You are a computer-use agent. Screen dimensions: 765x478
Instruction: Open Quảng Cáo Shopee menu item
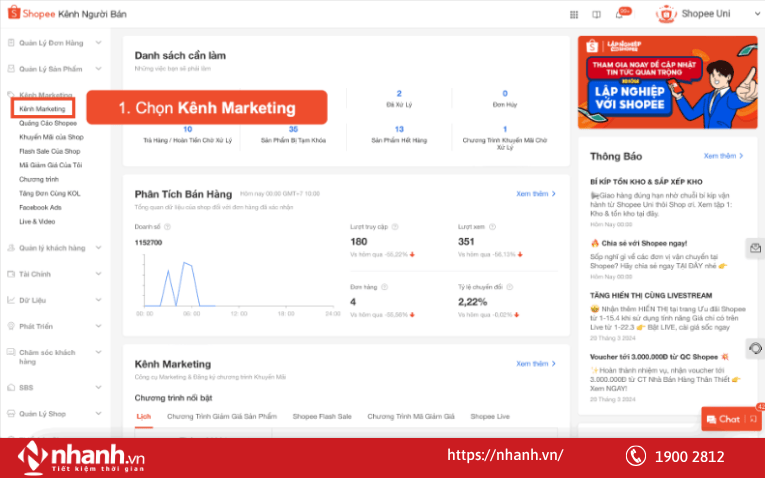click(x=48, y=123)
